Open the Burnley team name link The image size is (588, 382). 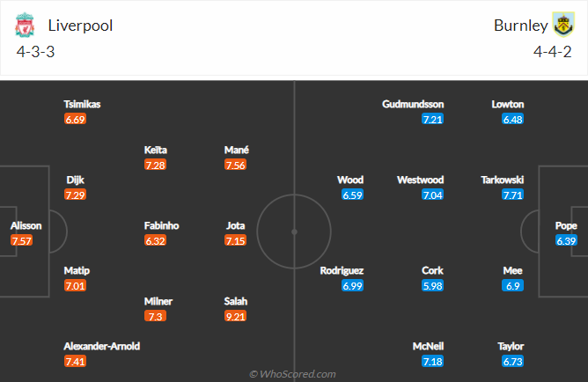click(520, 26)
